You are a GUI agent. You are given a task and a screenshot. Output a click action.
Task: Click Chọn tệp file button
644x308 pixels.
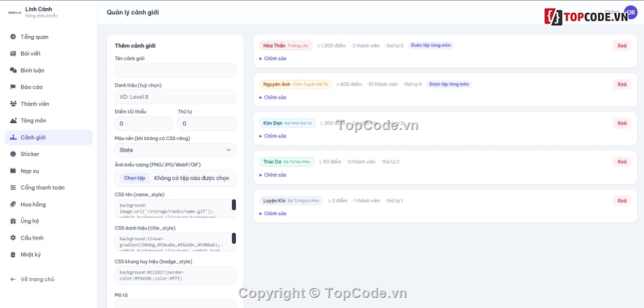135,178
